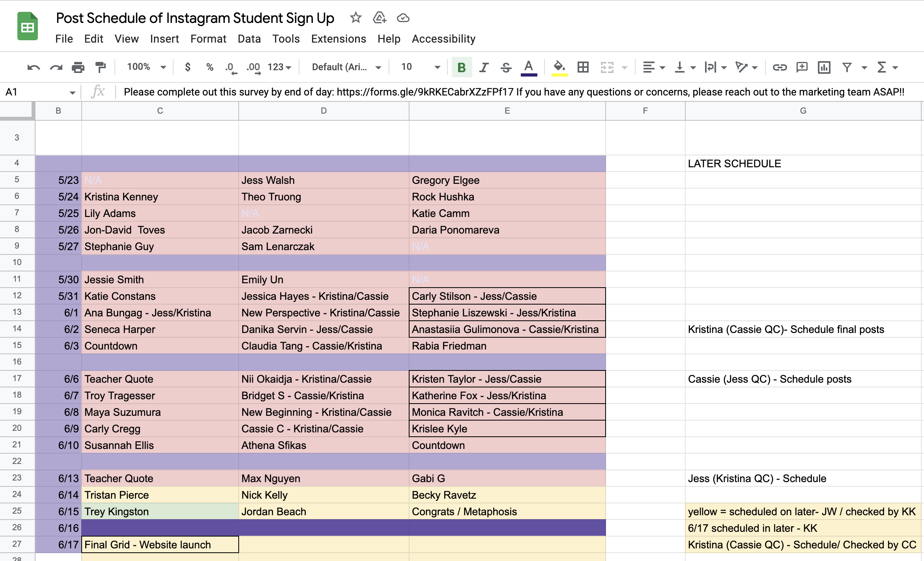924x561 pixels.
Task: Click the format as percent button
Action: (210, 67)
